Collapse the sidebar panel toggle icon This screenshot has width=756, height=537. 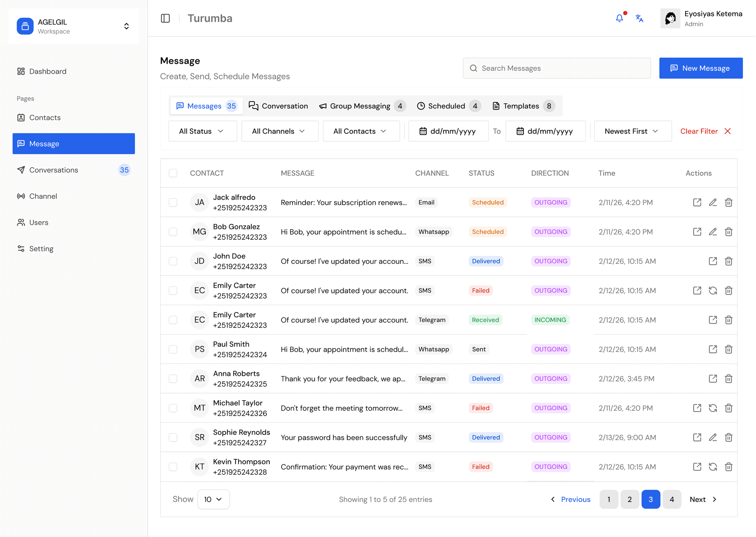165,18
